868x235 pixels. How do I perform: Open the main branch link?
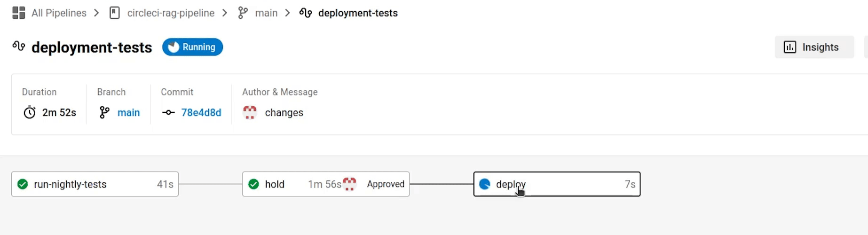click(x=128, y=113)
